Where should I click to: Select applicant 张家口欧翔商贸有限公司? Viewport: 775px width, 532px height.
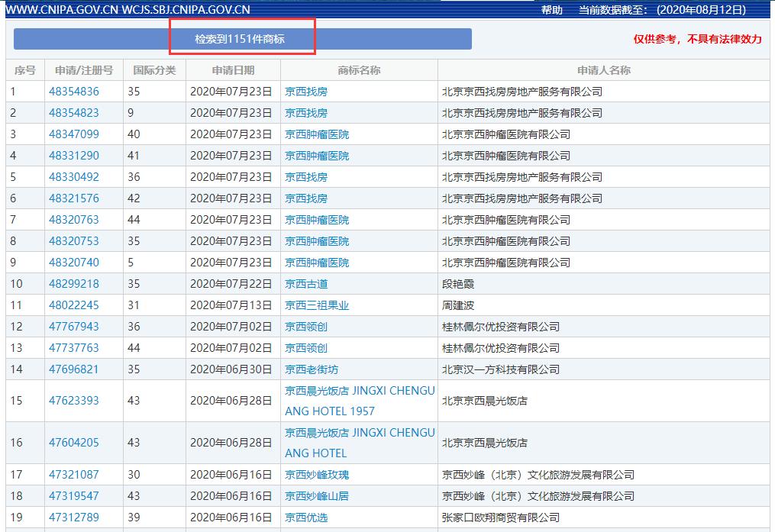click(501, 517)
